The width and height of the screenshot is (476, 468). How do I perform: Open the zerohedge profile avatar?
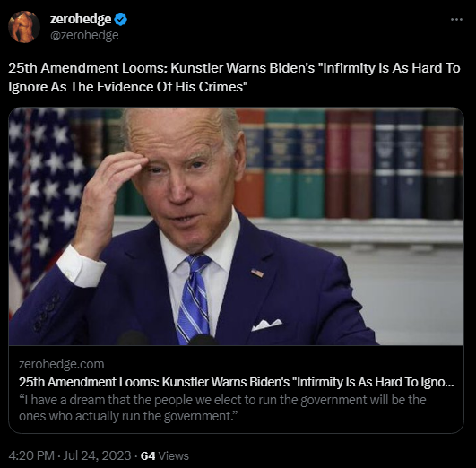pos(24,27)
